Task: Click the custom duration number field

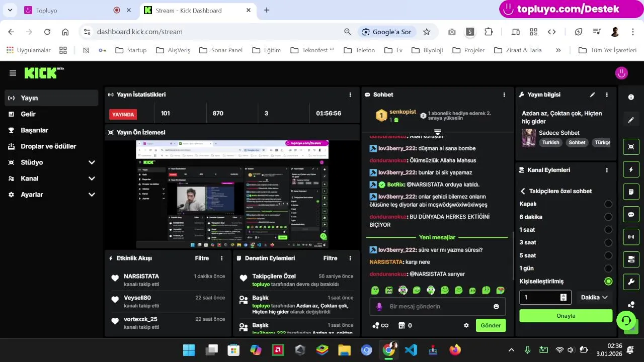Action: (x=545, y=297)
